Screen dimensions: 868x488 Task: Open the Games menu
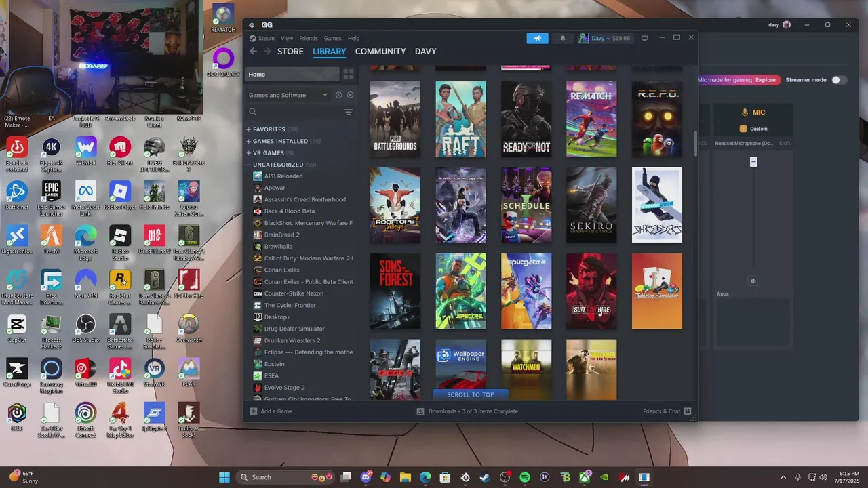tap(332, 38)
